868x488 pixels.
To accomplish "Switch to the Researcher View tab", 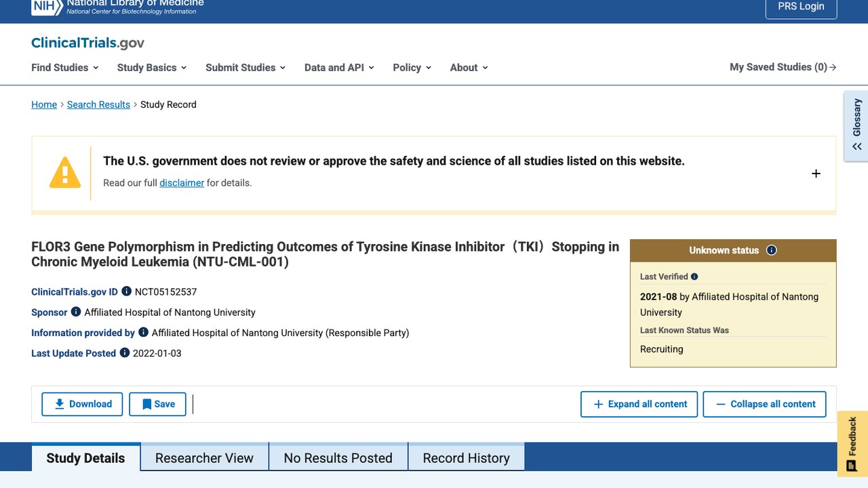I will pyautogui.click(x=204, y=457).
